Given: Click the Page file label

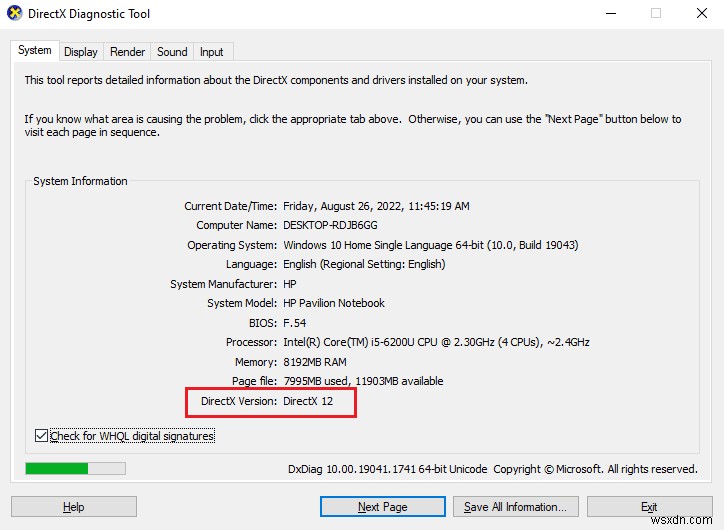Looking at the screenshot, I should pyautogui.click(x=254, y=381).
